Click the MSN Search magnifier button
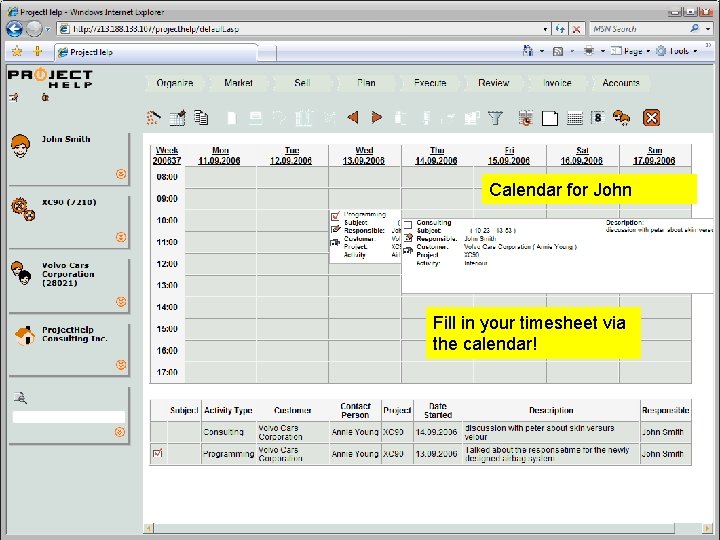The height and width of the screenshot is (540, 720). click(x=694, y=28)
